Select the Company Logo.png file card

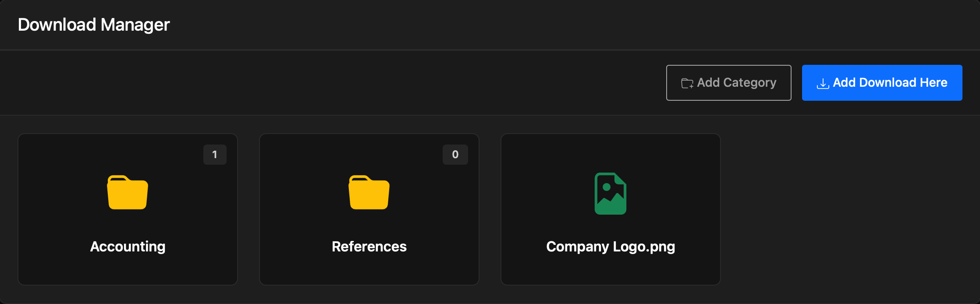pyautogui.click(x=611, y=209)
